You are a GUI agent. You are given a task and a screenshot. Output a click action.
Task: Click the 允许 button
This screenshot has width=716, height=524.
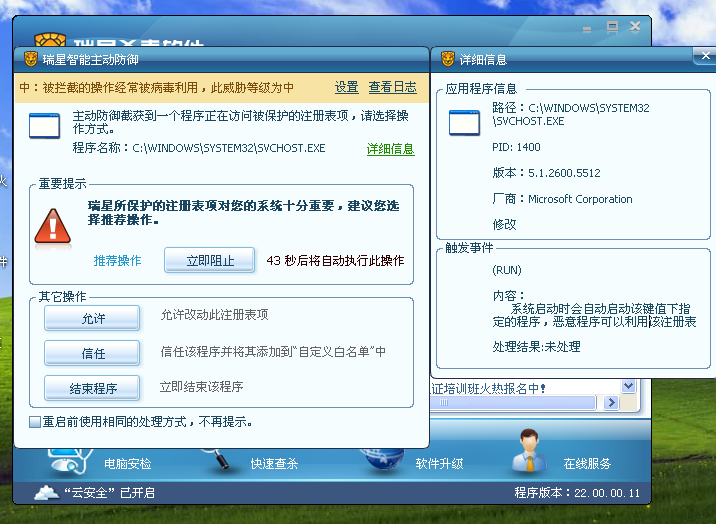92,318
